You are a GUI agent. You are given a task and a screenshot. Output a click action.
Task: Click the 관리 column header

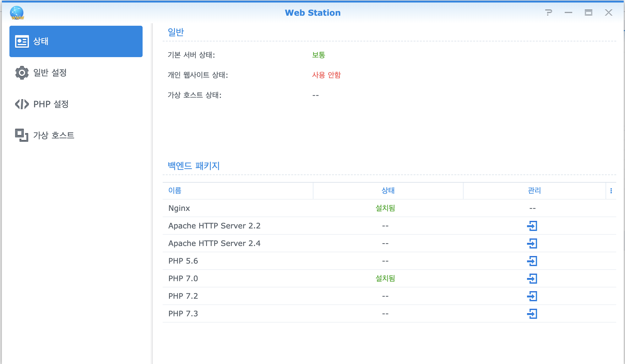coord(534,191)
